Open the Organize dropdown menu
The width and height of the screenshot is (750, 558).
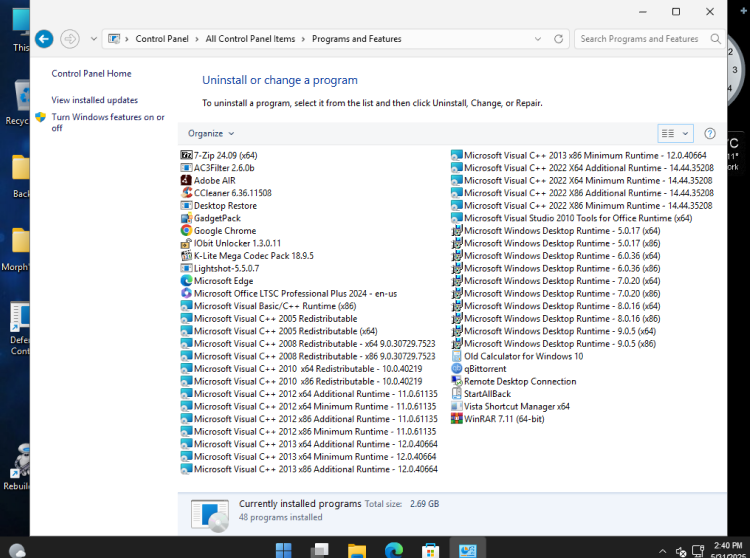coord(211,133)
